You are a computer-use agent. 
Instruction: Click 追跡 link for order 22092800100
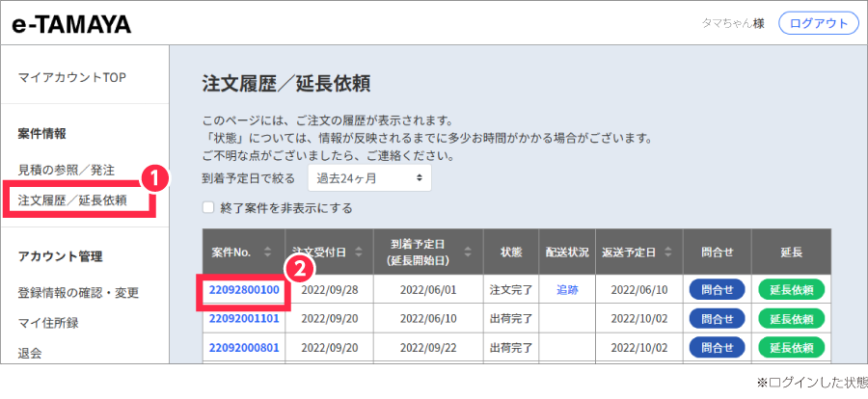click(x=567, y=289)
